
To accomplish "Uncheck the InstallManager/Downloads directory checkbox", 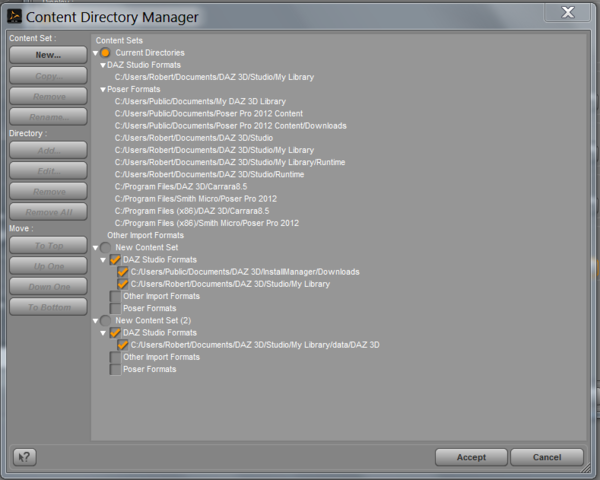I will [x=122, y=272].
